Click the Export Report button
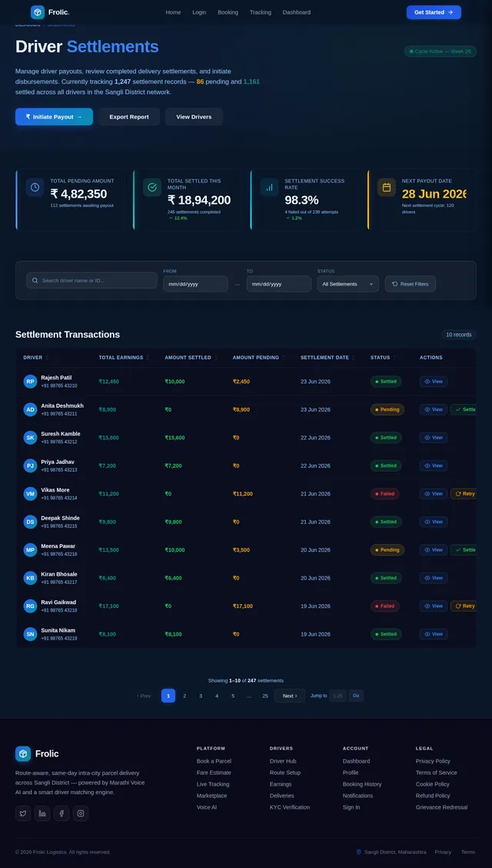This screenshot has height=868, width=492. [129, 117]
